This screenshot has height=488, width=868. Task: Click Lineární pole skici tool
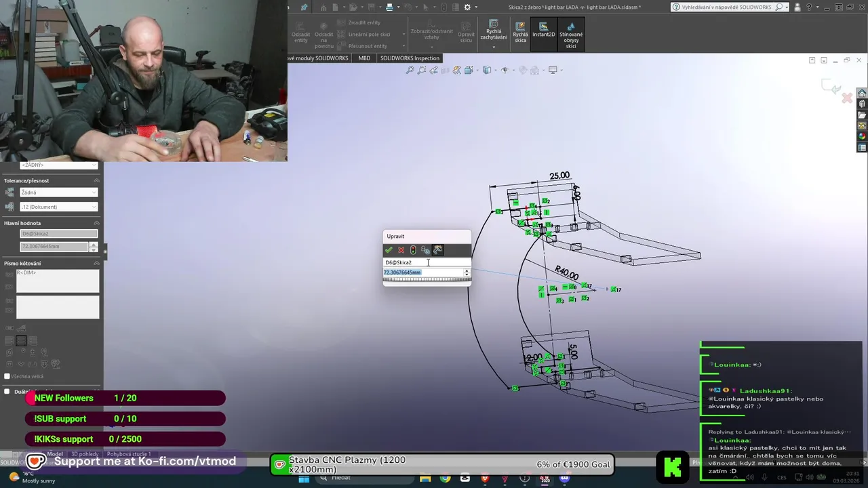[363, 34]
